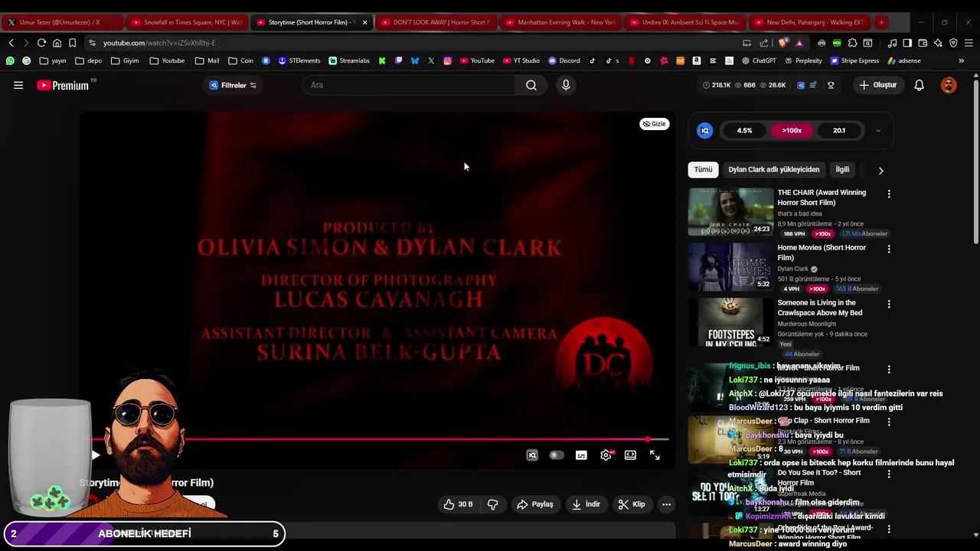Open player settings gear
Screen dimensions: 980x551
tap(606, 455)
